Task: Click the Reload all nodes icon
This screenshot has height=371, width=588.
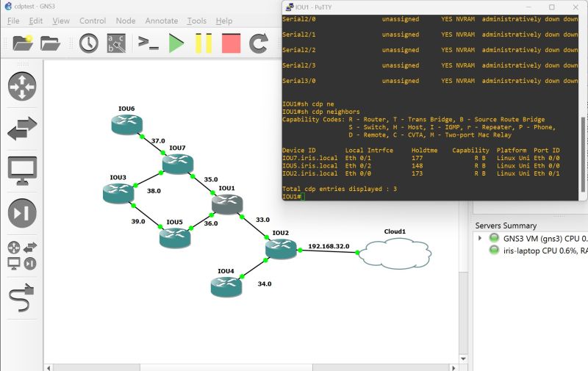Action: (x=259, y=43)
